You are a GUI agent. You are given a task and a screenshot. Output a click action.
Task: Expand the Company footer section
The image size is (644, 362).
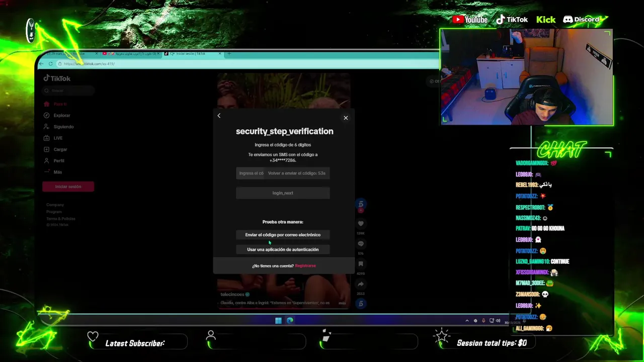(x=55, y=205)
